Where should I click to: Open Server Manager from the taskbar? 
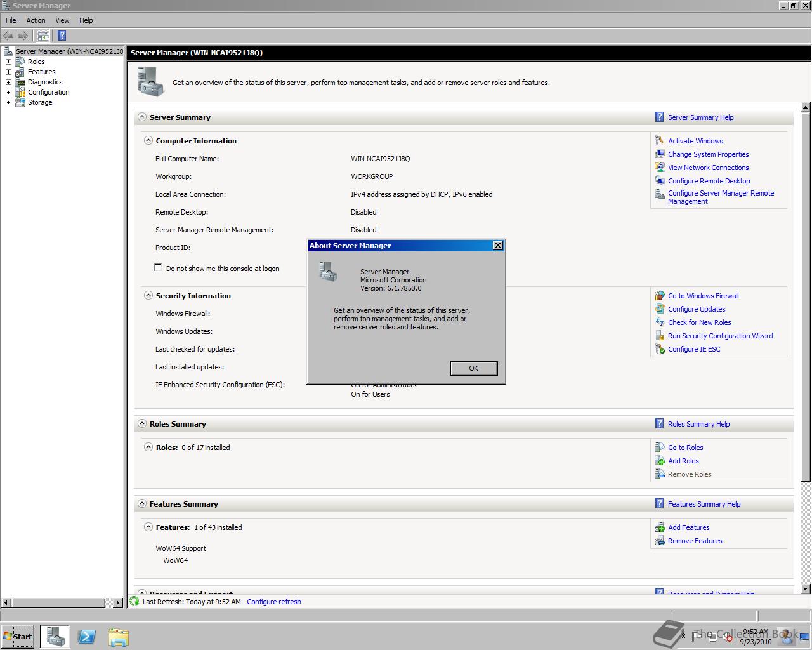pyautogui.click(x=55, y=637)
